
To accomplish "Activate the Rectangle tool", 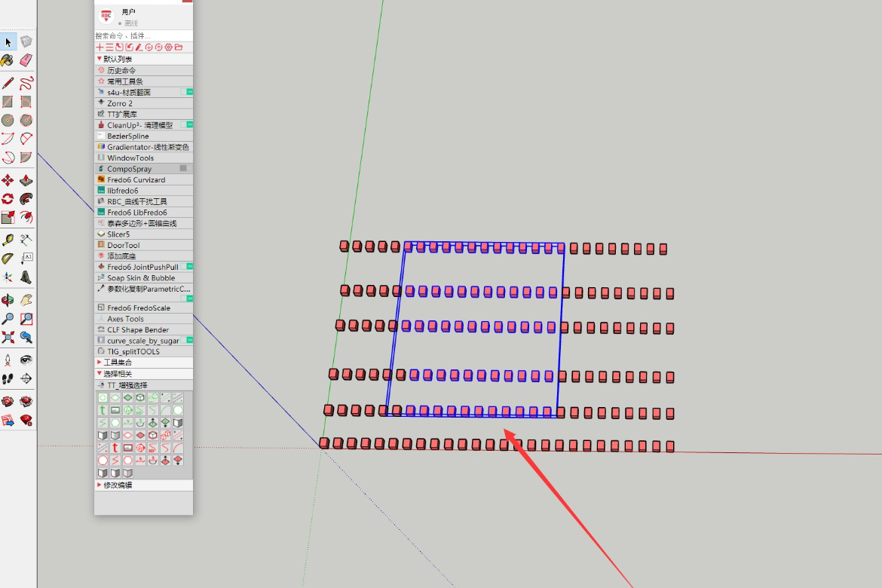I will tap(8, 101).
